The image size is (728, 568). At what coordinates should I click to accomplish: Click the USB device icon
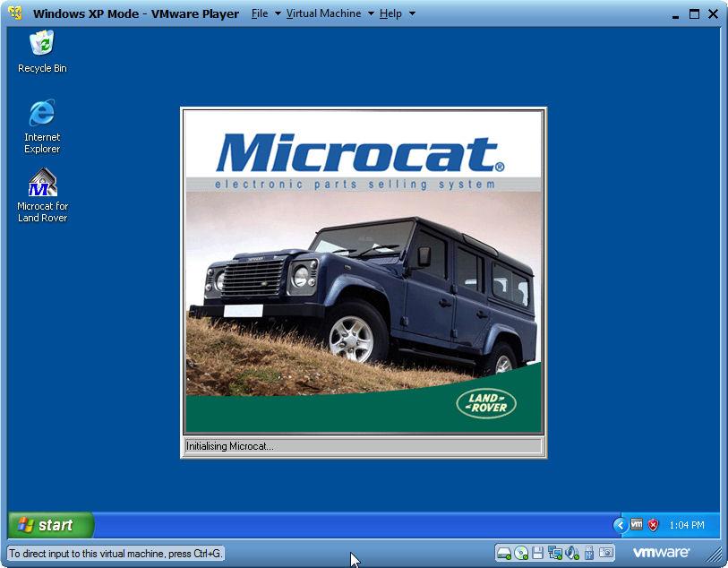589,553
